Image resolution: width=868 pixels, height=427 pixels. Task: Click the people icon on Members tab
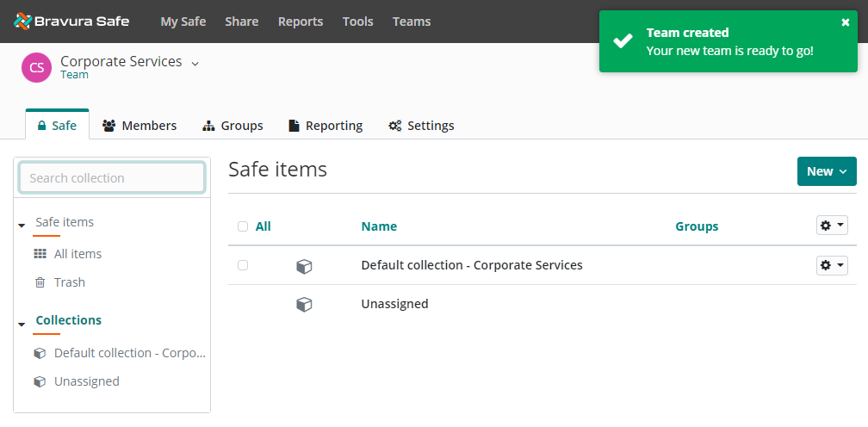click(x=109, y=126)
